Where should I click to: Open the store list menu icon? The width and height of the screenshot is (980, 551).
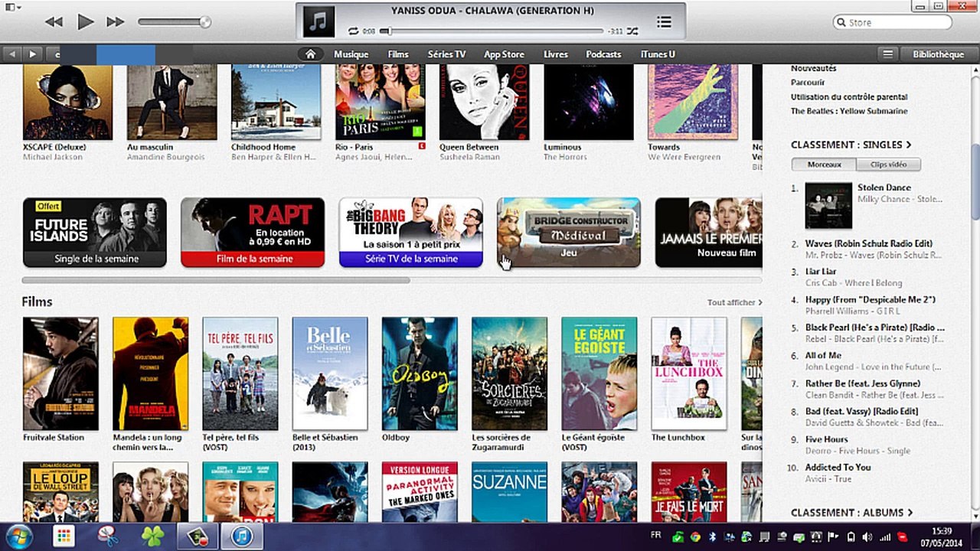[x=887, y=54]
